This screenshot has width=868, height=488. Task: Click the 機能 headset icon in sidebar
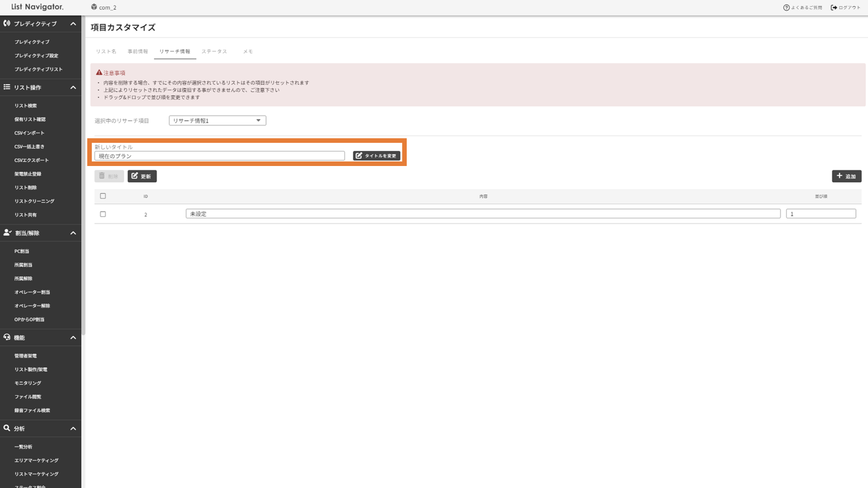pos(7,337)
